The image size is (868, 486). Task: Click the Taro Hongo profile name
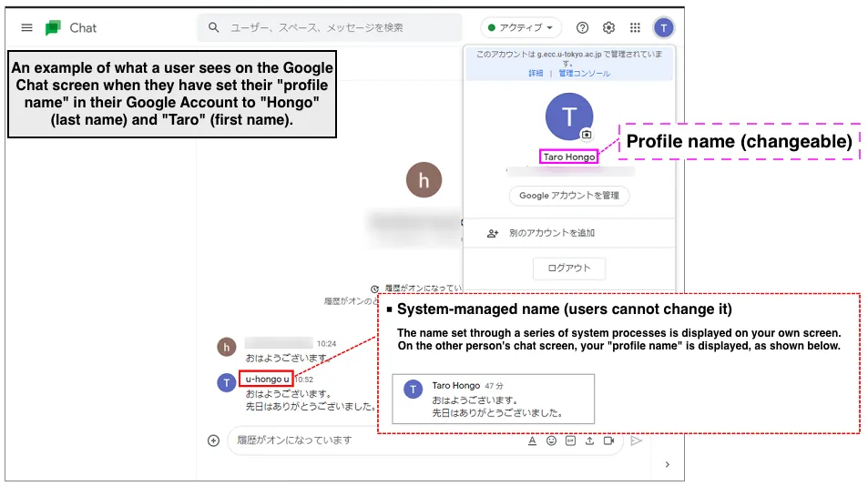568,157
